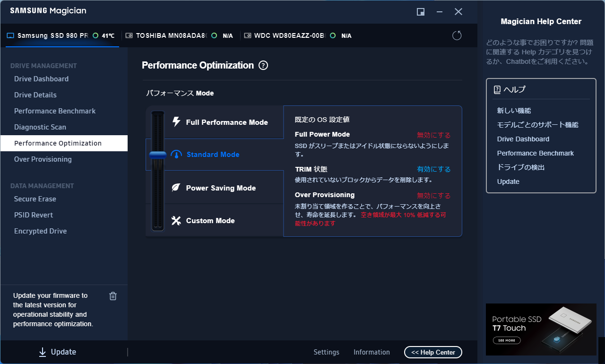Click the performance mode slider handle
605x364 pixels.
(158, 155)
